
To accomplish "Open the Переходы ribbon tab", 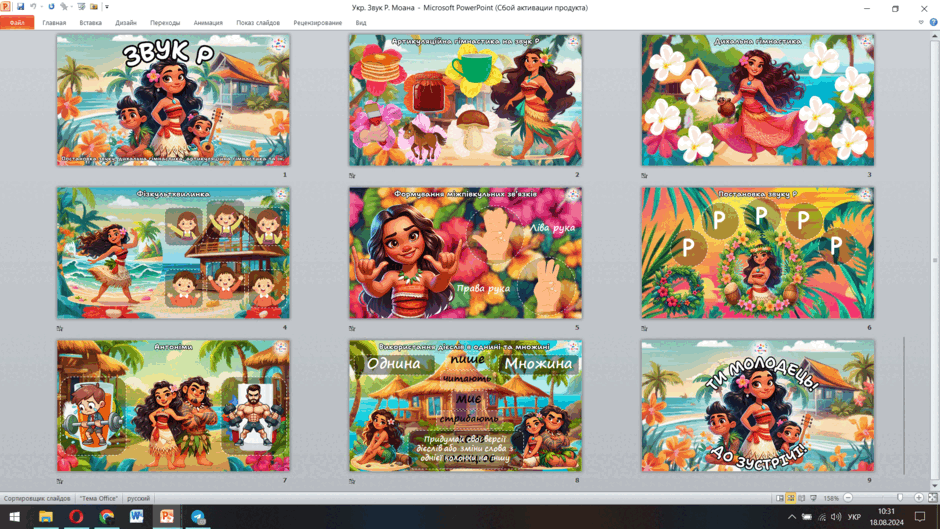I will pos(165,23).
